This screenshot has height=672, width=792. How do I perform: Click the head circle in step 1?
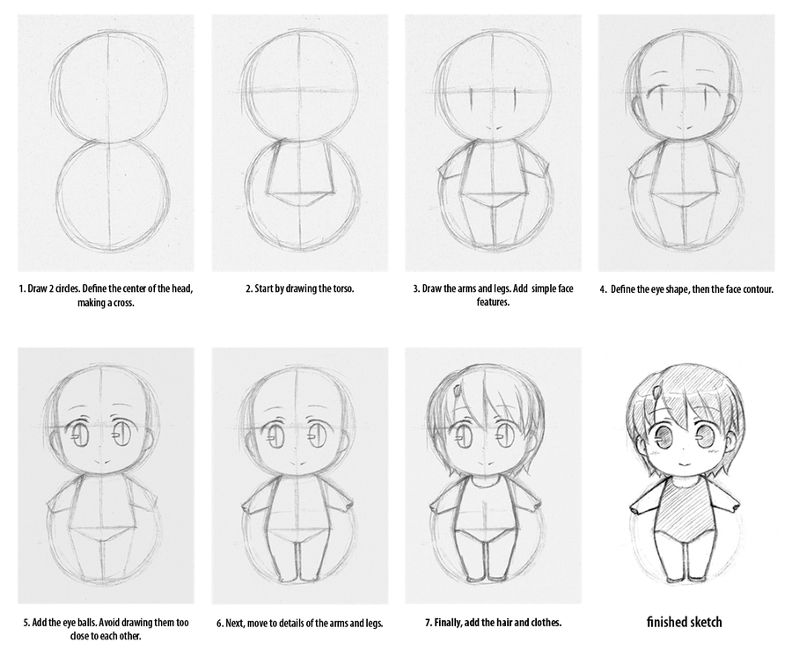(x=109, y=87)
